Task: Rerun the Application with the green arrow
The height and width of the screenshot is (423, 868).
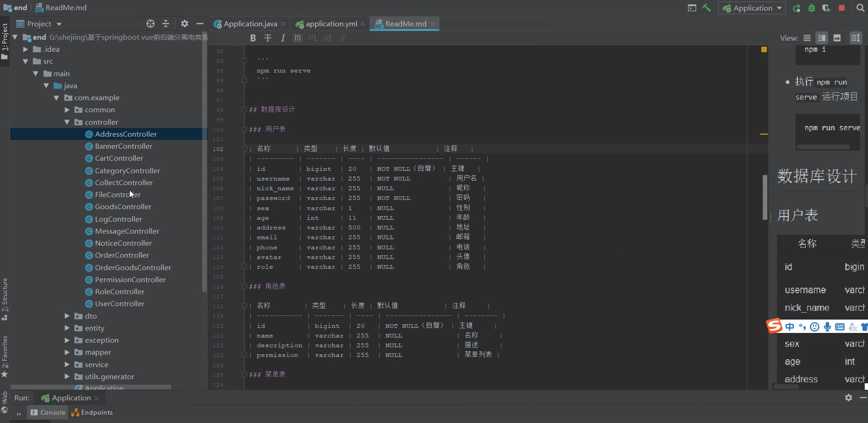Action: click(x=796, y=8)
